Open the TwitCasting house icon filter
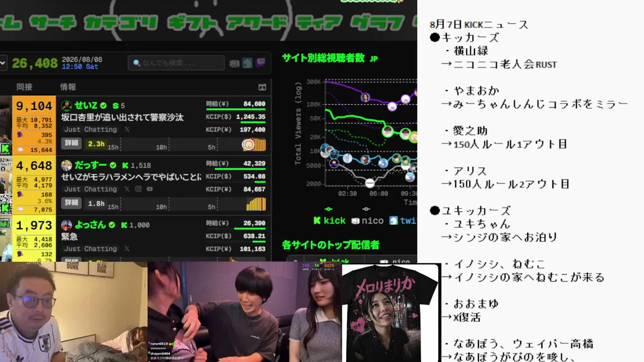The image size is (644, 362). pos(247,63)
